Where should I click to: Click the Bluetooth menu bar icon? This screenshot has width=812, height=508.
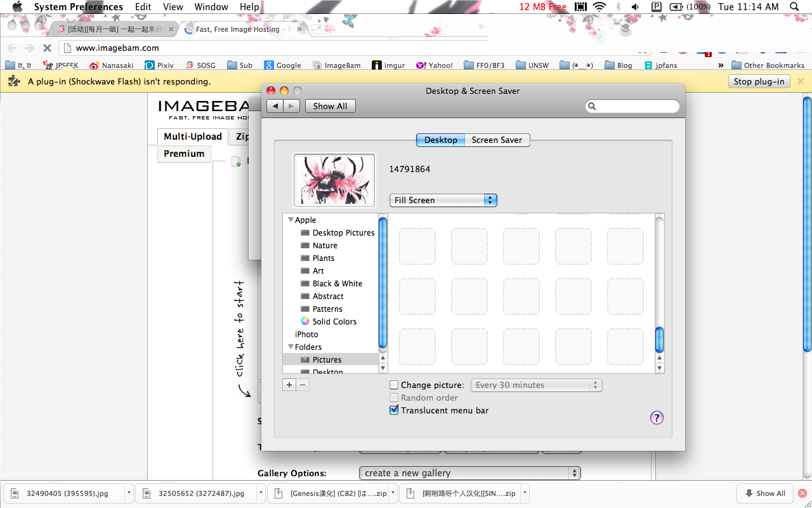(618, 7)
